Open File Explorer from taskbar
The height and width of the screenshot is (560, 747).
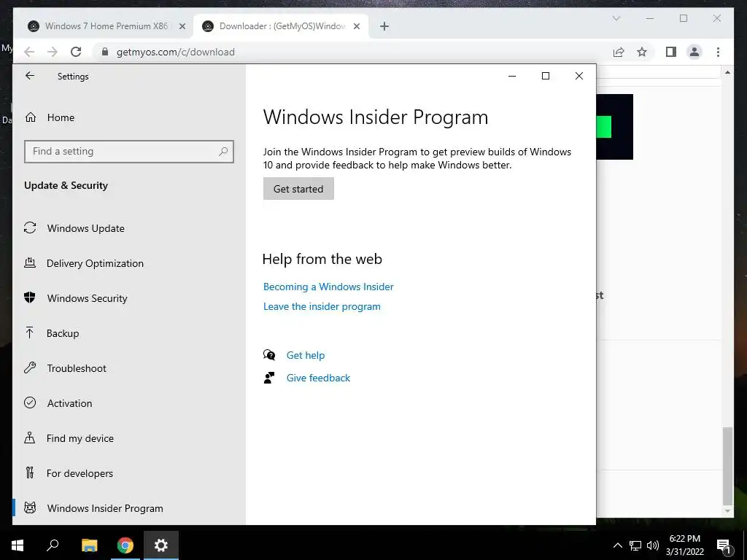89,545
